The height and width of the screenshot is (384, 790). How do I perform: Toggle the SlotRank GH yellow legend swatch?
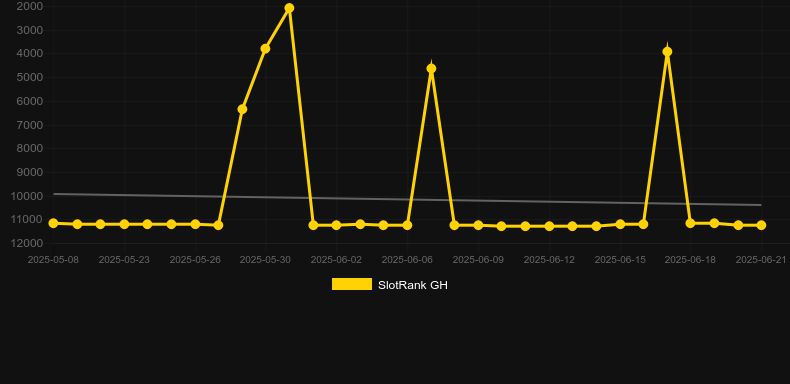tap(352, 284)
